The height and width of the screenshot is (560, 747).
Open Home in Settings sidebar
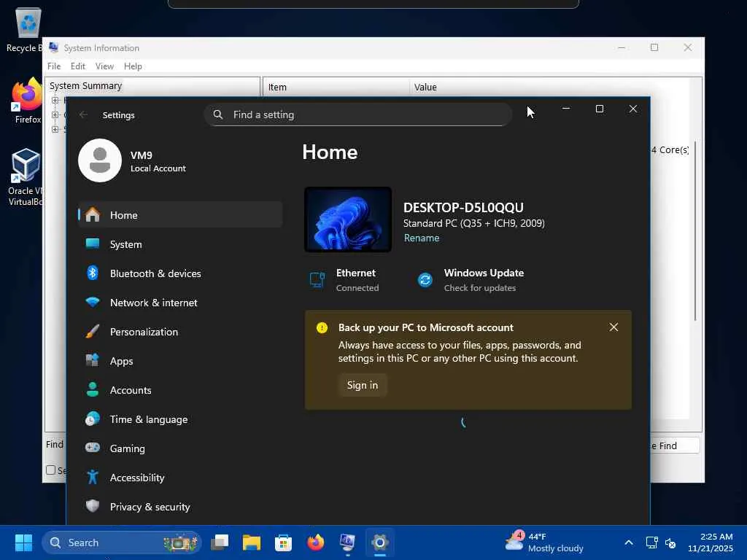(180, 215)
